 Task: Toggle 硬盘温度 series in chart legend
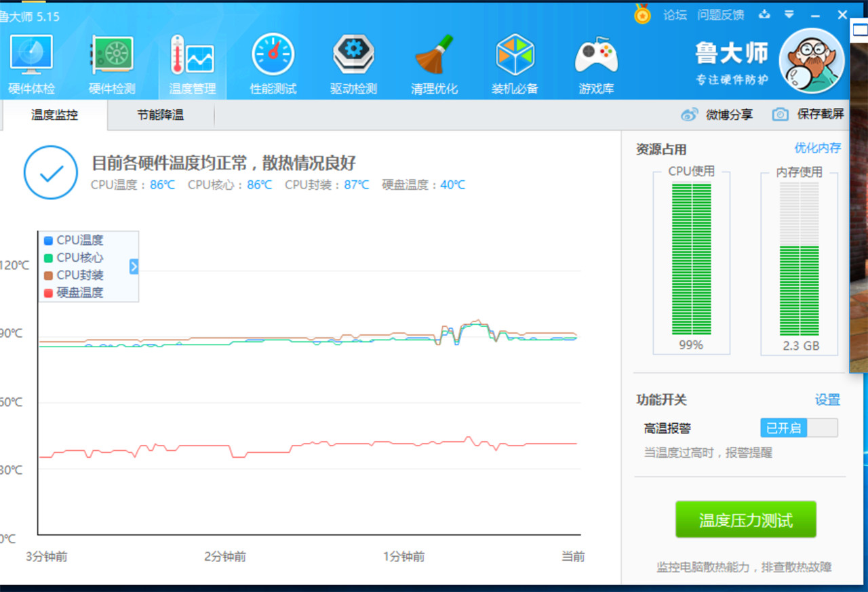click(x=74, y=293)
